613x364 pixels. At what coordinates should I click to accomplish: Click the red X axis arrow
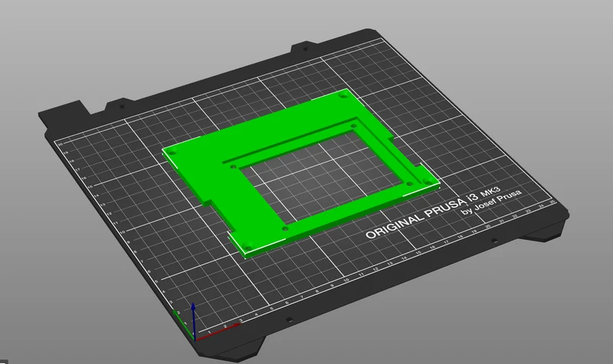coord(217,331)
